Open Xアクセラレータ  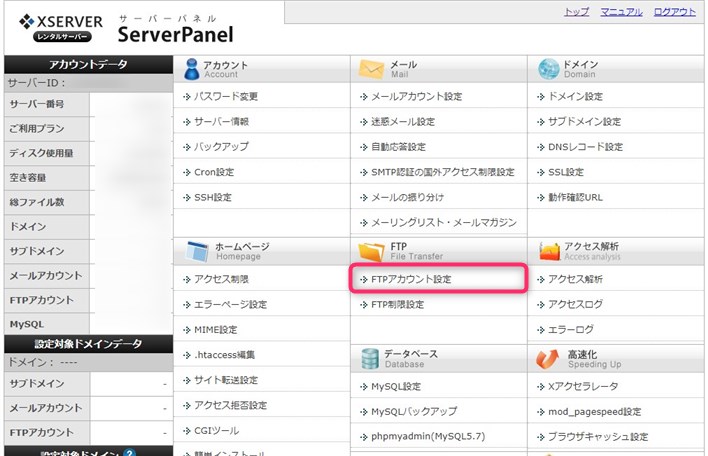tap(583, 386)
